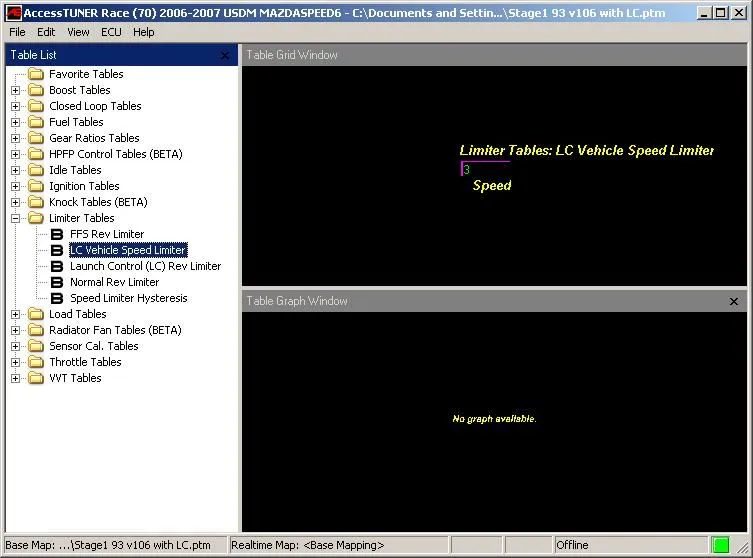Expand the Knock Tables (BETA) node
This screenshot has height=558, width=753.
coord(16,202)
